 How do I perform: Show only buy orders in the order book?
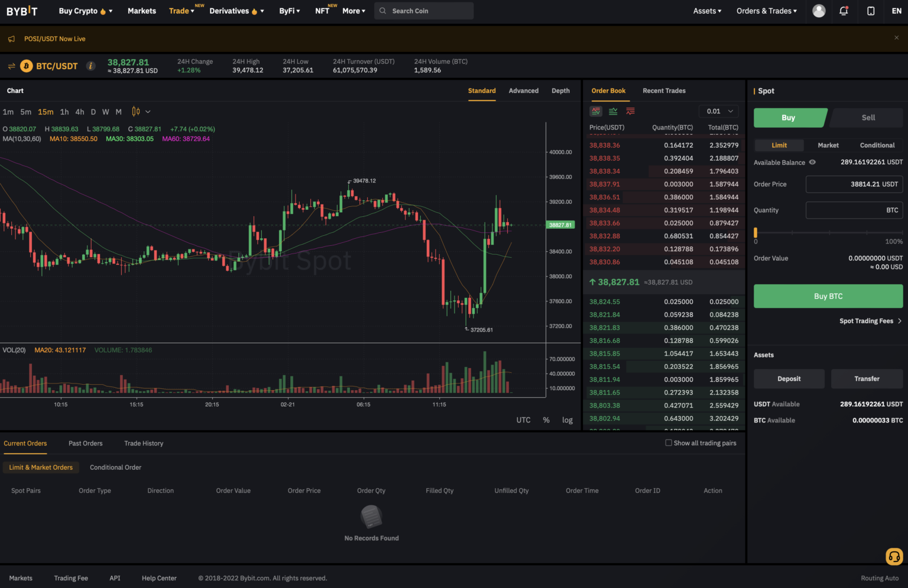click(613, 111)
